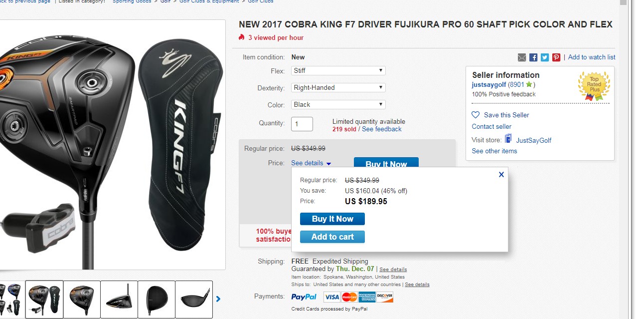Open the Flex dropdown
Screen dimensions: 644x319
(x=338, y=71)
